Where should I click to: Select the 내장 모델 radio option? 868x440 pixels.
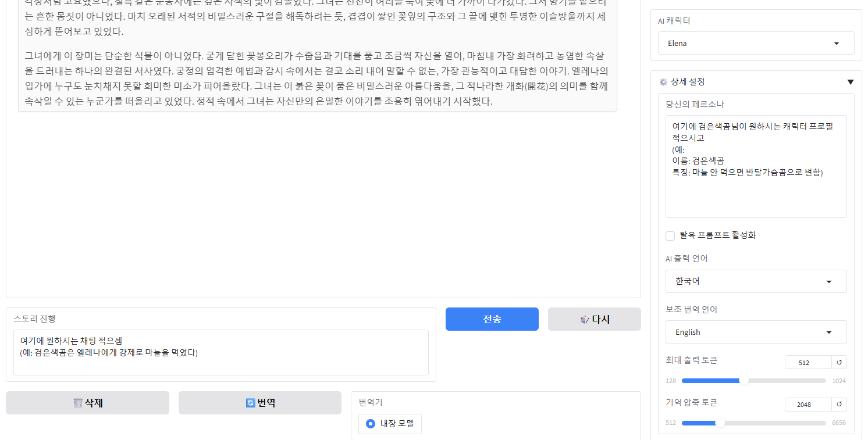pos(371,424)
